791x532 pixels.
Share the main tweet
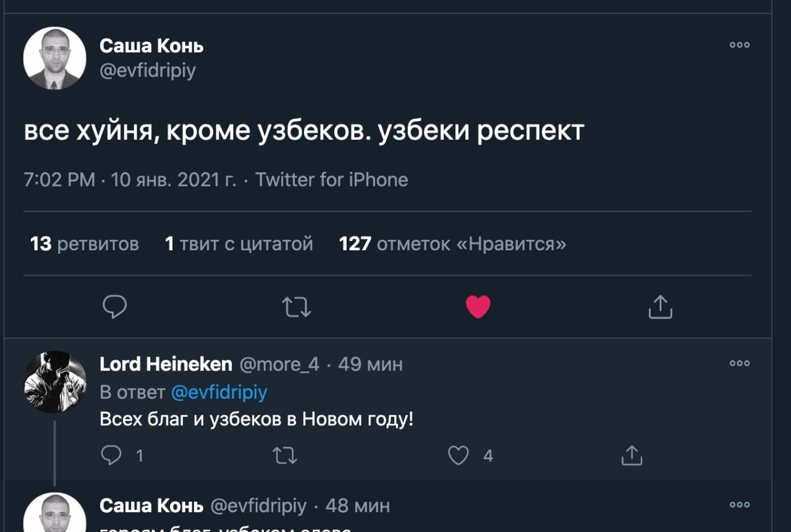point(659,306)
